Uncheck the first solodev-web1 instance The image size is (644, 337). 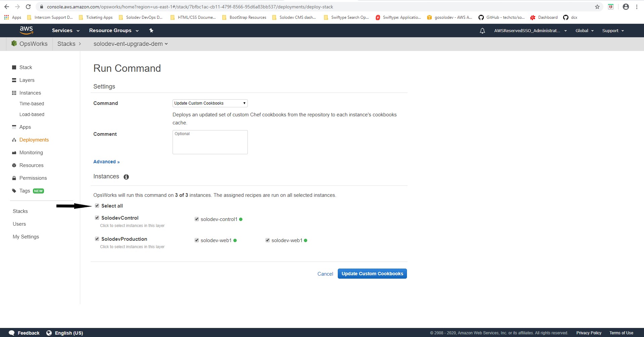(197, 240)
